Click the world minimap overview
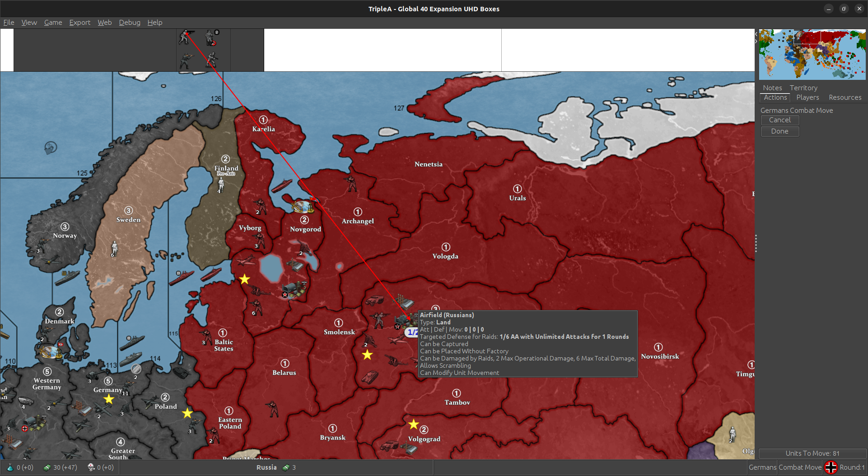868x476 pixels. 812,55
